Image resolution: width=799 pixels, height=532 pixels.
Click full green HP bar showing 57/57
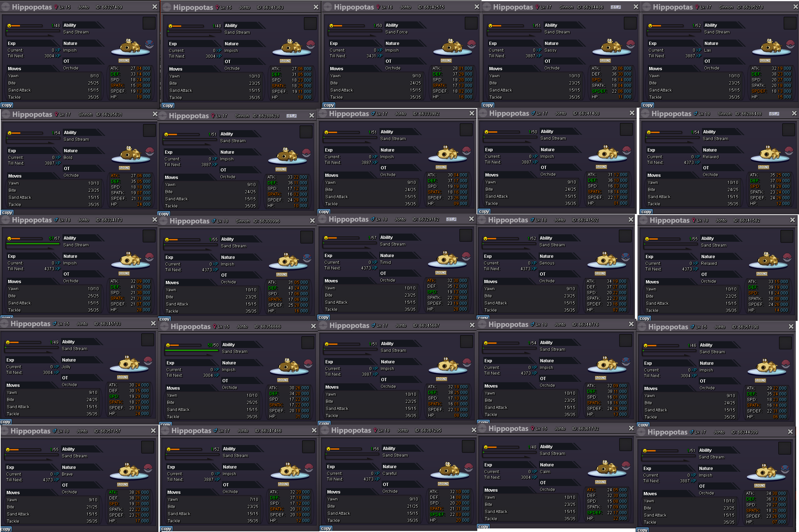click(x=33, y=244)
